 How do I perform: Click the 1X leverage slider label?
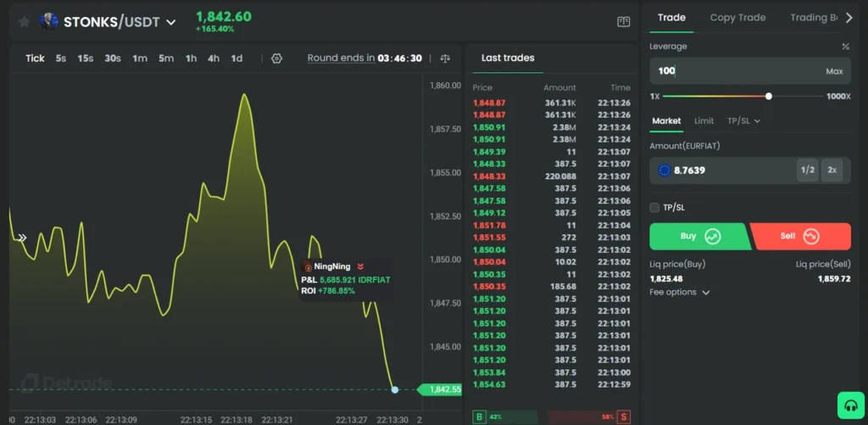pos(654,97)
